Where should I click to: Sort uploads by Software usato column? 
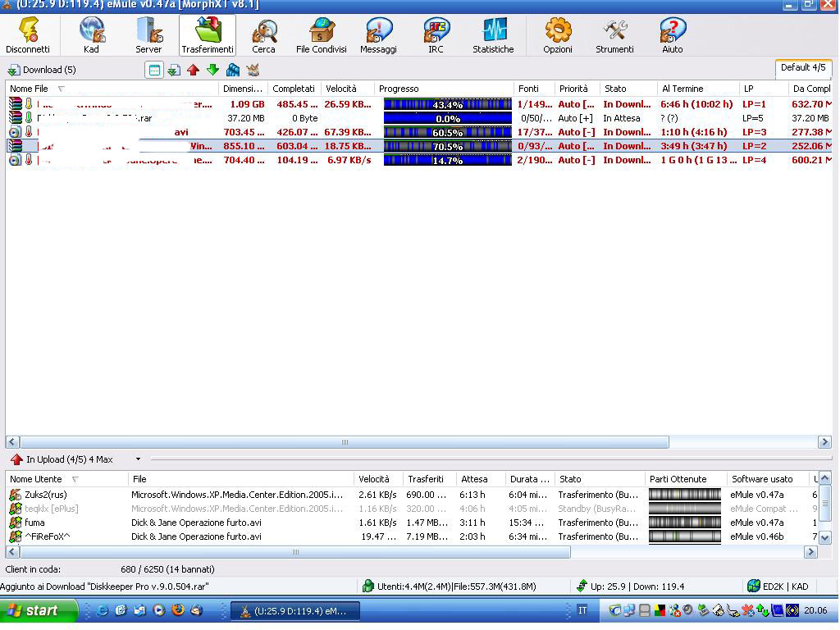click(x=767, y=479)
